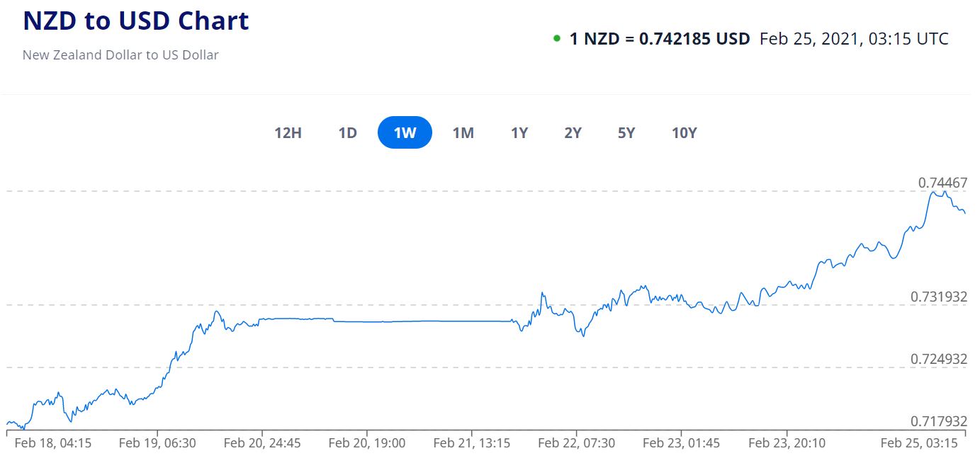
Task: Switch chart to 1D range
Action: [x=347, y=132]
